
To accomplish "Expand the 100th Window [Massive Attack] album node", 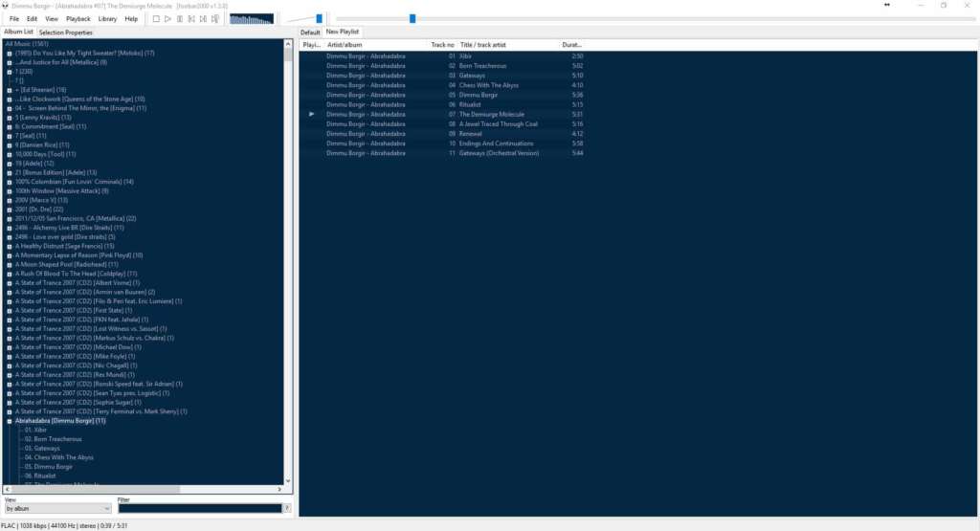I will tap(10, 191).
